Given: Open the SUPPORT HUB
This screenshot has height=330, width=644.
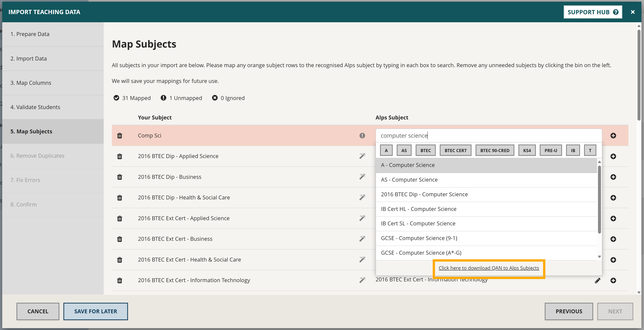Looking at the screenshot, I should coord(593,12).
